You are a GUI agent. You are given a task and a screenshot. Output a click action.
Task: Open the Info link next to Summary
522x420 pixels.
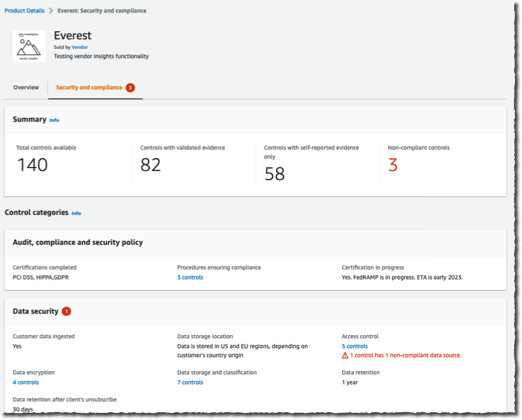(x=54, y=120)
